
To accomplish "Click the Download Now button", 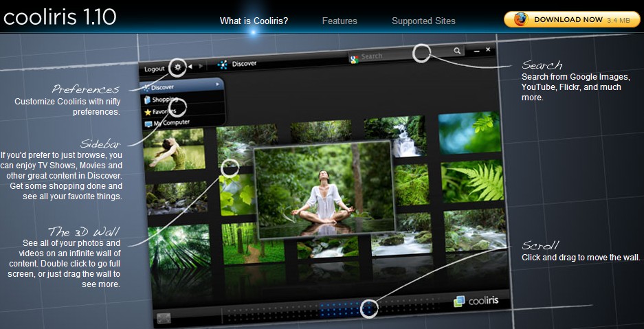I will pos(572,19).
